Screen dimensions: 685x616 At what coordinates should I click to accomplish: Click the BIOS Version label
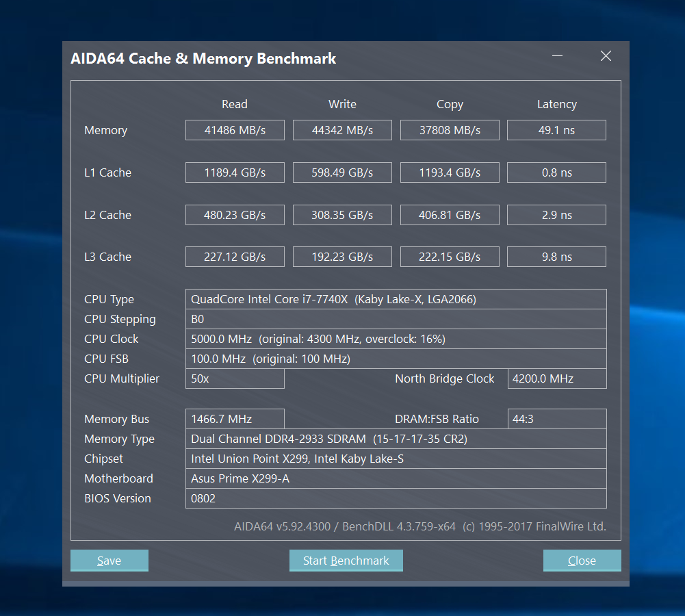click(x=118, y=498)
